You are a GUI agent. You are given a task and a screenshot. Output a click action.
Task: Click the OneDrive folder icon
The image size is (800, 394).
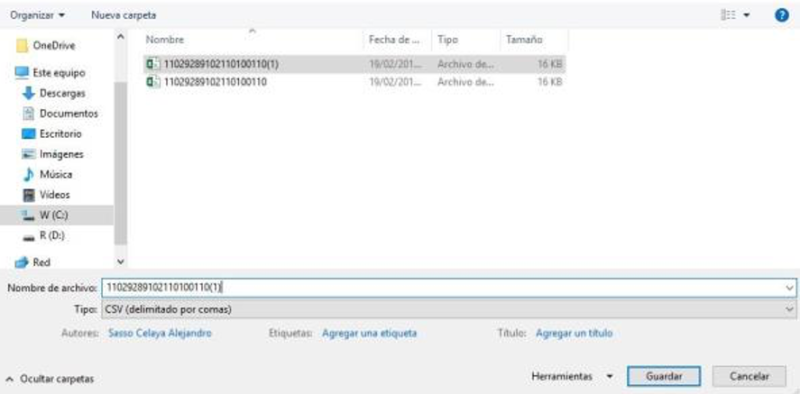pyautogui.click(x=22, y=46)
